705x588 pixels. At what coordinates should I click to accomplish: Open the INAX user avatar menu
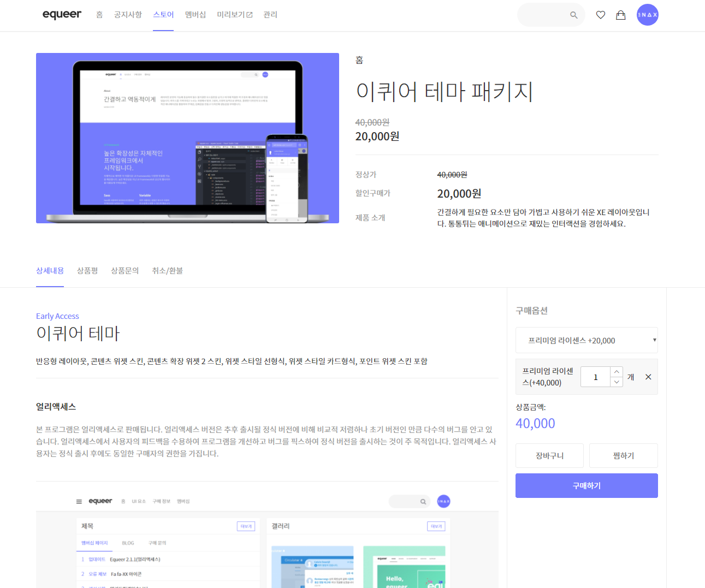[x=648, y=15]
